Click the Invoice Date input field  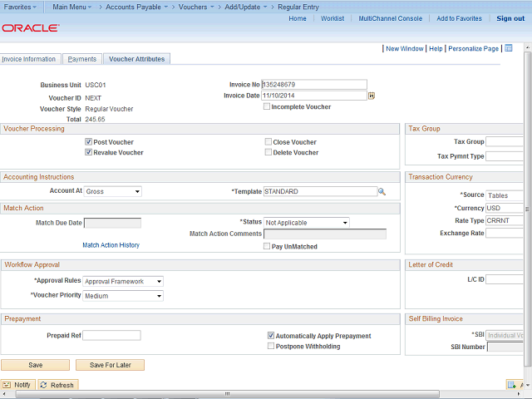click(314, 96)
